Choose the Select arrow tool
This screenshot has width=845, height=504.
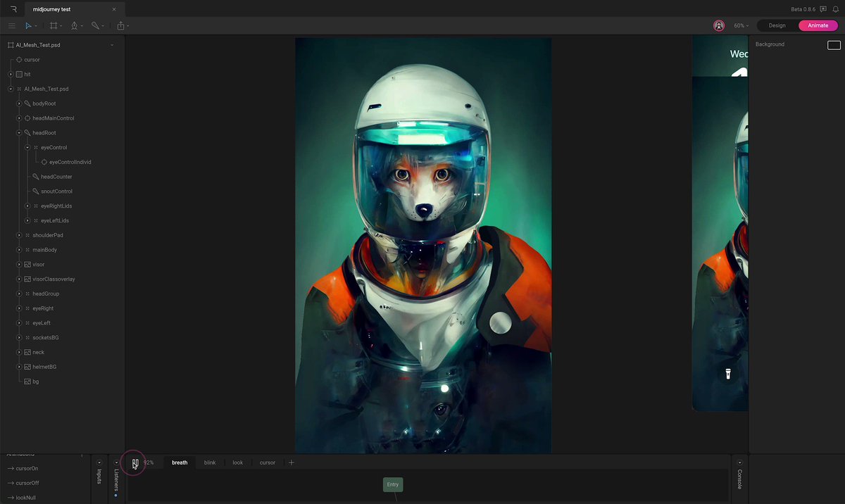pyautogui.click(x=28, y=25)
